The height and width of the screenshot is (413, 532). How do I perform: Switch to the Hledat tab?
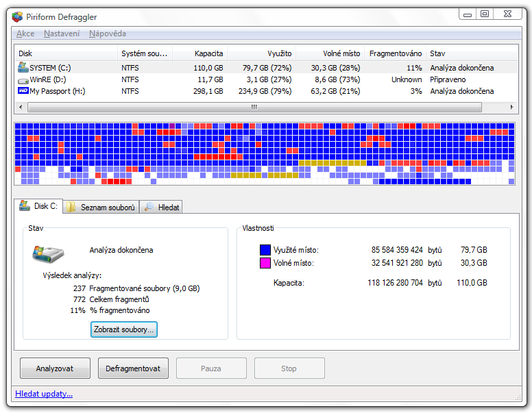coord(162,207)
